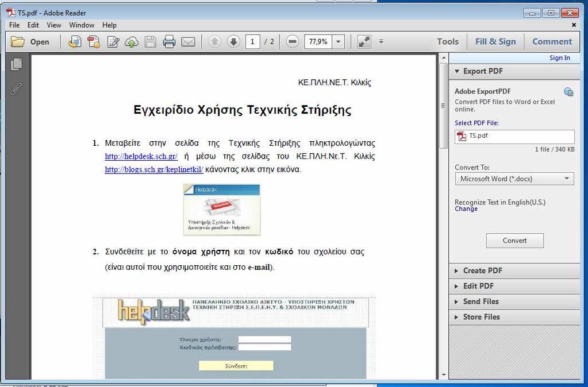
Task: Follow the helpdesk.sch.gr link
Action: (141, 156)
